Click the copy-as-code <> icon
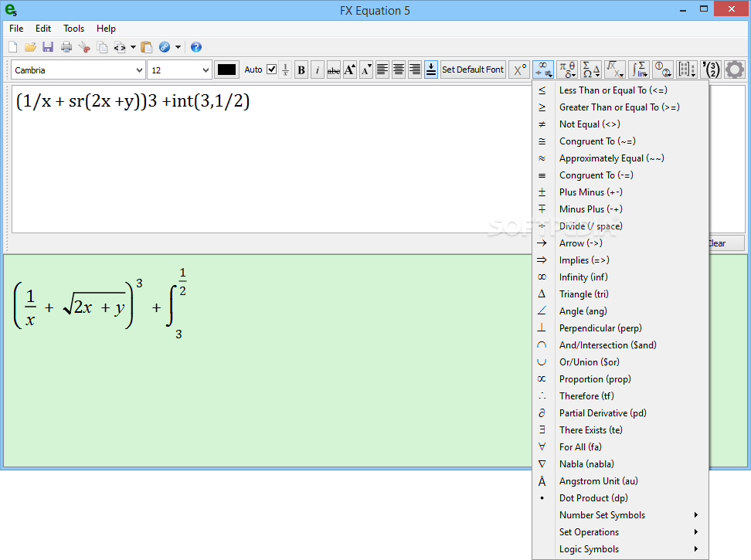This screenshot has width=751, height=560. [120, 47]
